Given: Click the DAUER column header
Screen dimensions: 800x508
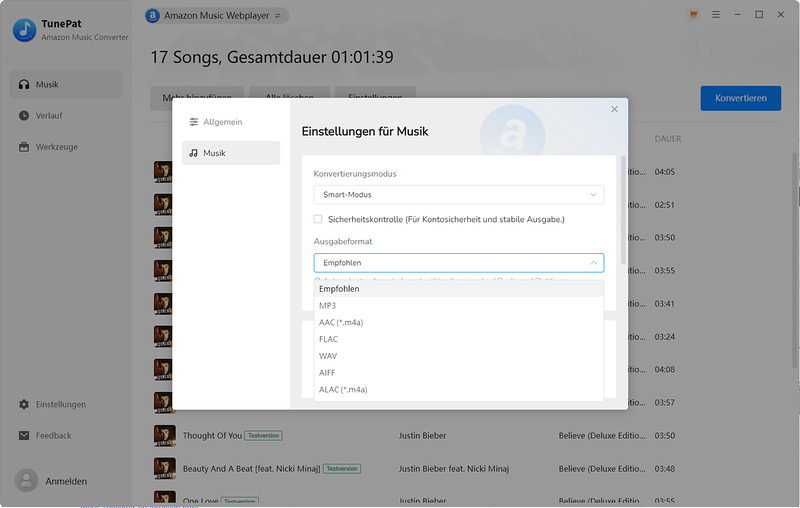Looking at the screenshot, I should (668, 139).
